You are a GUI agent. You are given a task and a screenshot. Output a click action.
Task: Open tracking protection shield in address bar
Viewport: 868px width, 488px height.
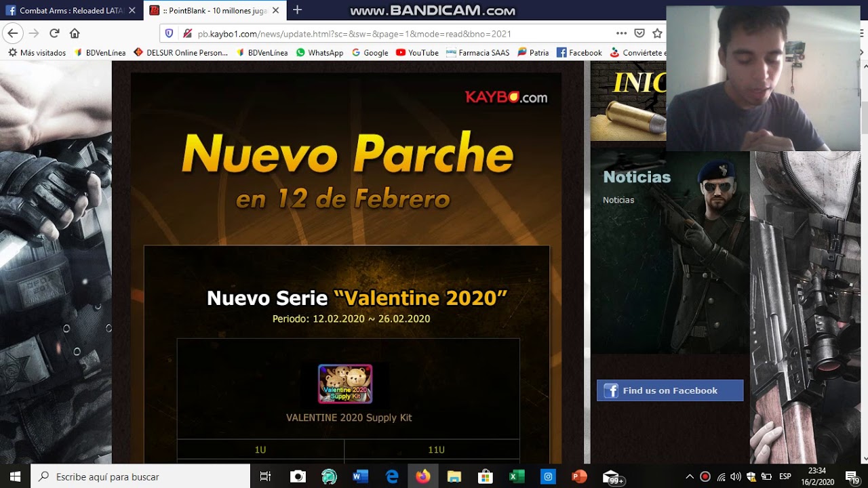[x=170, y=33]
